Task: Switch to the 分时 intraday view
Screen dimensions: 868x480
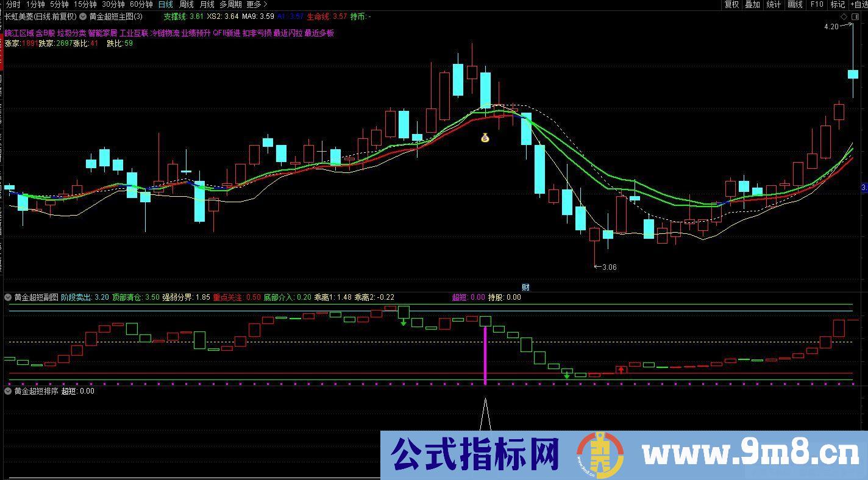Action: click(13, 4)
